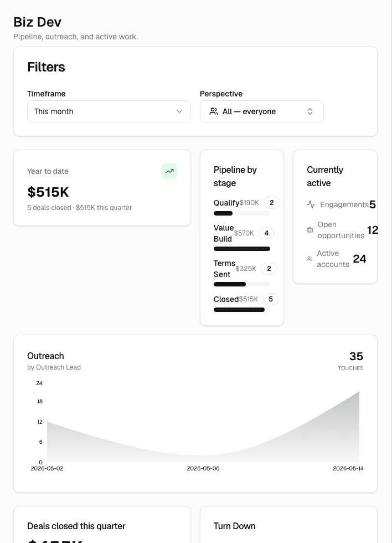Click the Value Build count badge 4

coord(266,233)
